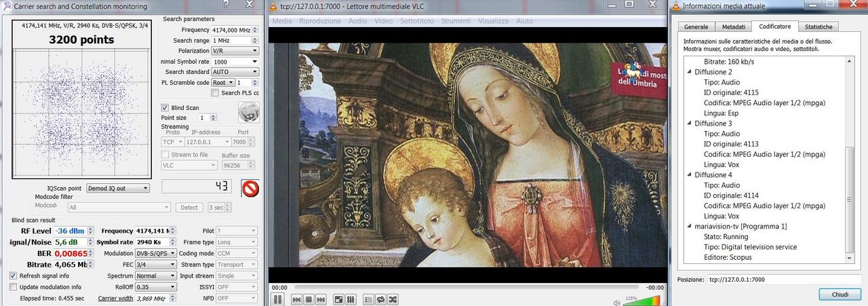868x306 pixels.
Task: Click the Carrier width 3,969 MHz field
Action: 155,299
